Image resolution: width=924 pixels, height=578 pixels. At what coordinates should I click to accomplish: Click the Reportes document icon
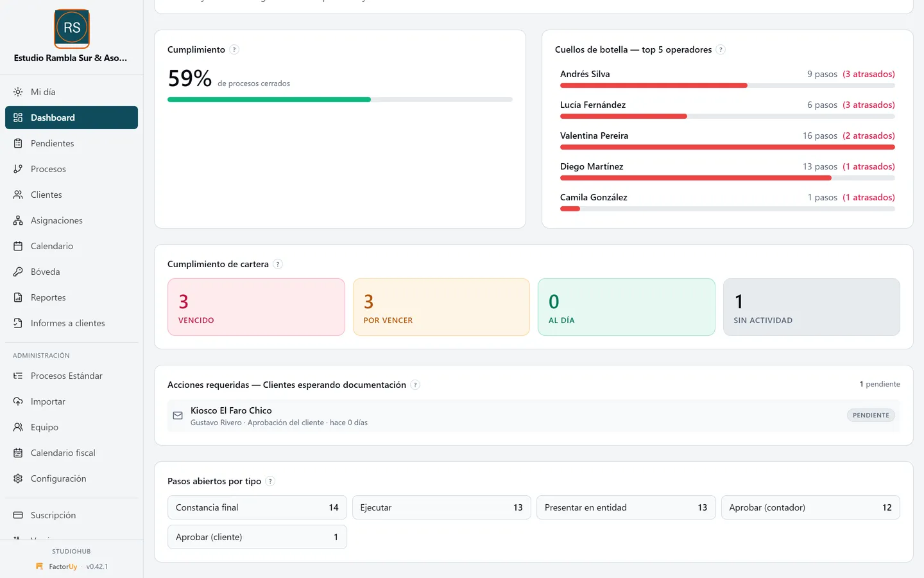[x=18, y=297]
